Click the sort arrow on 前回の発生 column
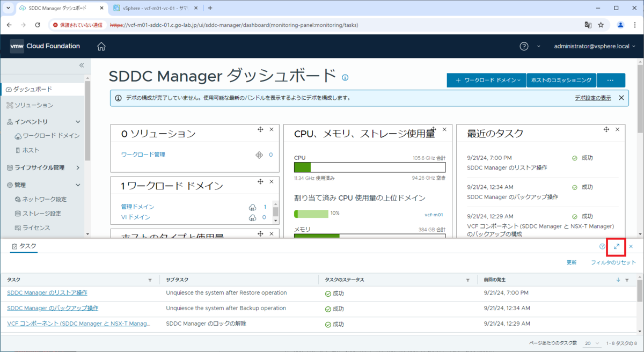644x352 pixels. pyautogui.click(x=618, y=280)
